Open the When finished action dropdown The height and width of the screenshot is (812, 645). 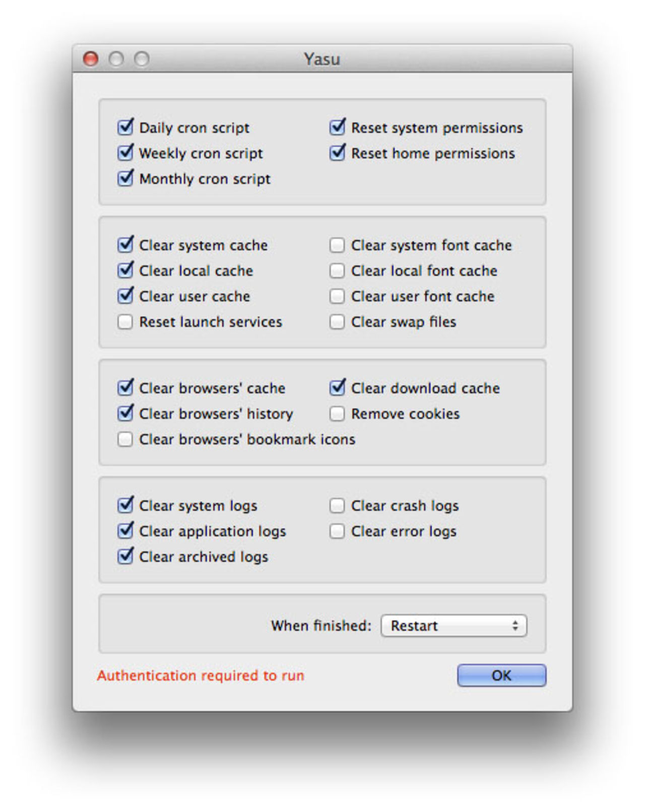pos(454,626)
